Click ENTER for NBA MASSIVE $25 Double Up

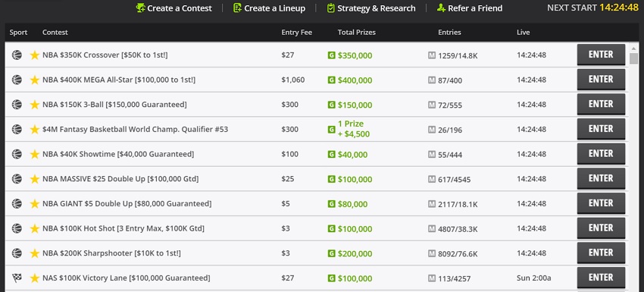601,178
